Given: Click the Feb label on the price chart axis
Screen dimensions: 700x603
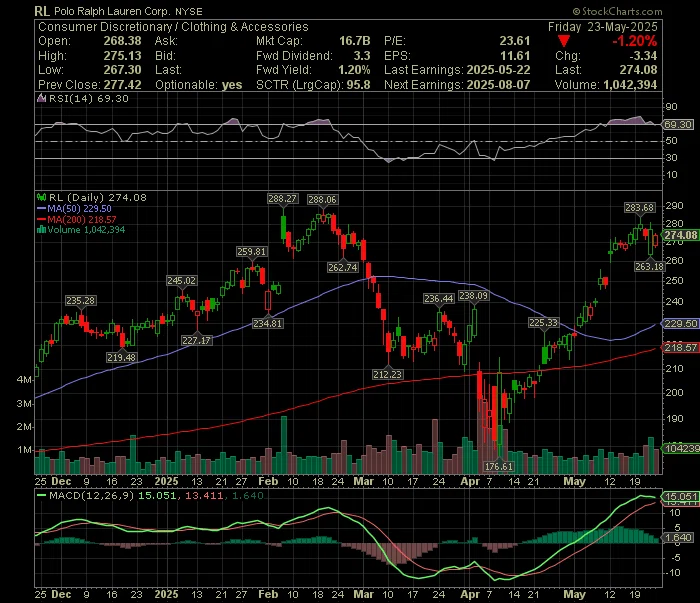Looking at the screenshot, I should pyautogui.click(x=268, y=482).
